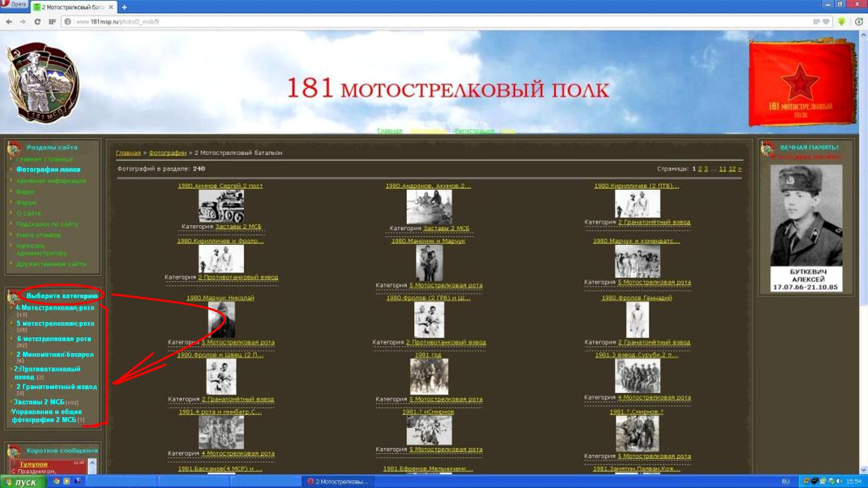Go to page 11 of photos

point(722,169)
